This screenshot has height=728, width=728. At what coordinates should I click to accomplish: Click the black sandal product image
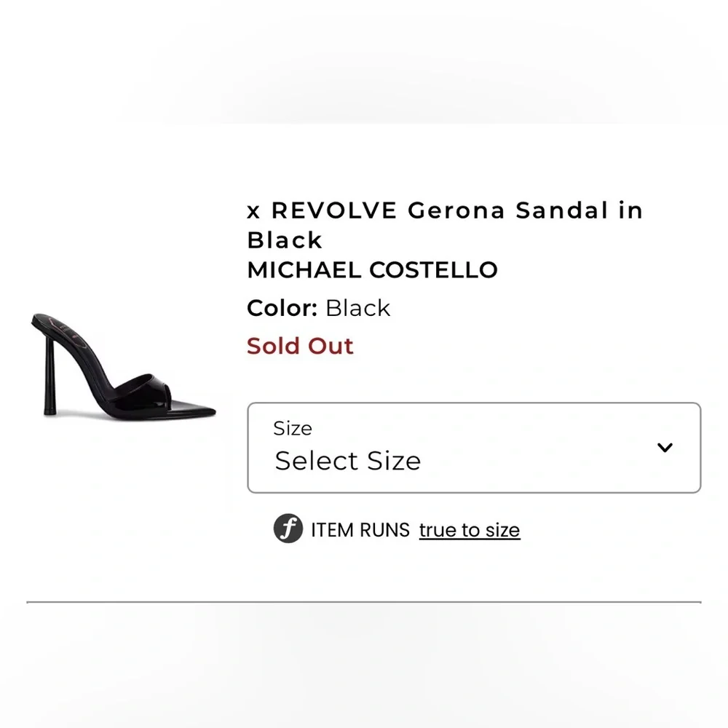click(x=124, y=371)
